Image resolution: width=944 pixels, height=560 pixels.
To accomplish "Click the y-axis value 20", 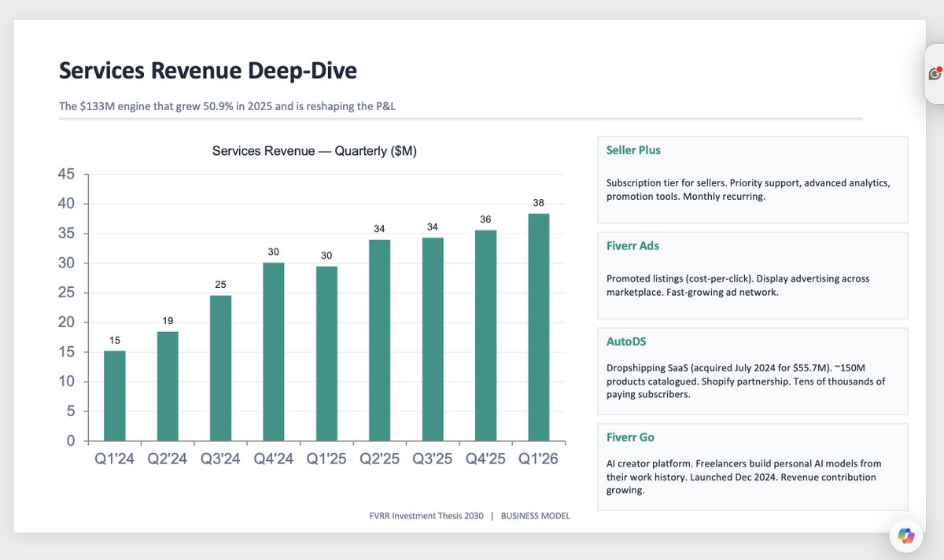I will (x=67, y=322).
